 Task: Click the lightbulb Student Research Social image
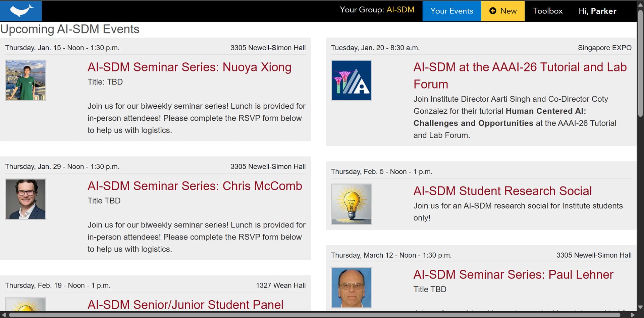(351, 204)
